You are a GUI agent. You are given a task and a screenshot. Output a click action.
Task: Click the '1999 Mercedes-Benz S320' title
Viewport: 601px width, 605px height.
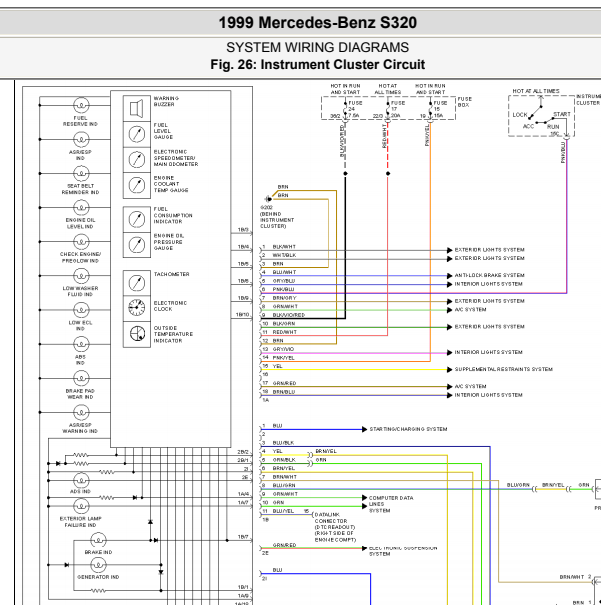pos(317,22)
